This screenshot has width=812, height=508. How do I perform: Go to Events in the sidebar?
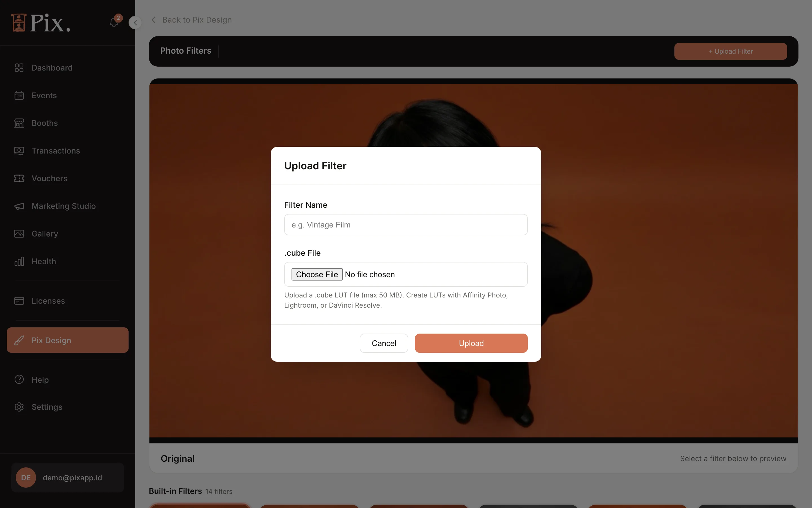pos(67,95)
